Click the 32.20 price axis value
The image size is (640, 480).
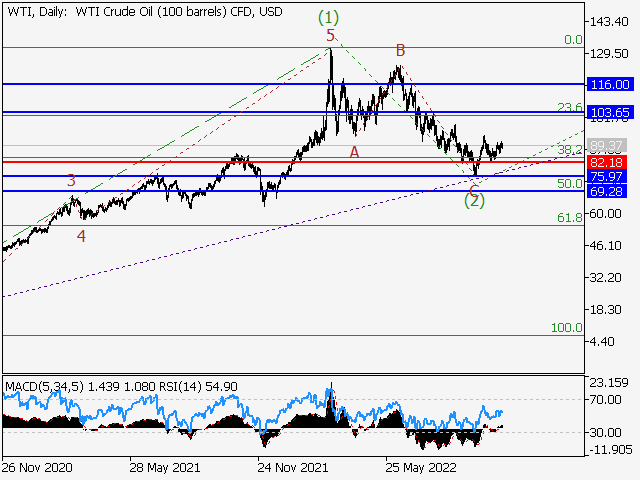606,278
